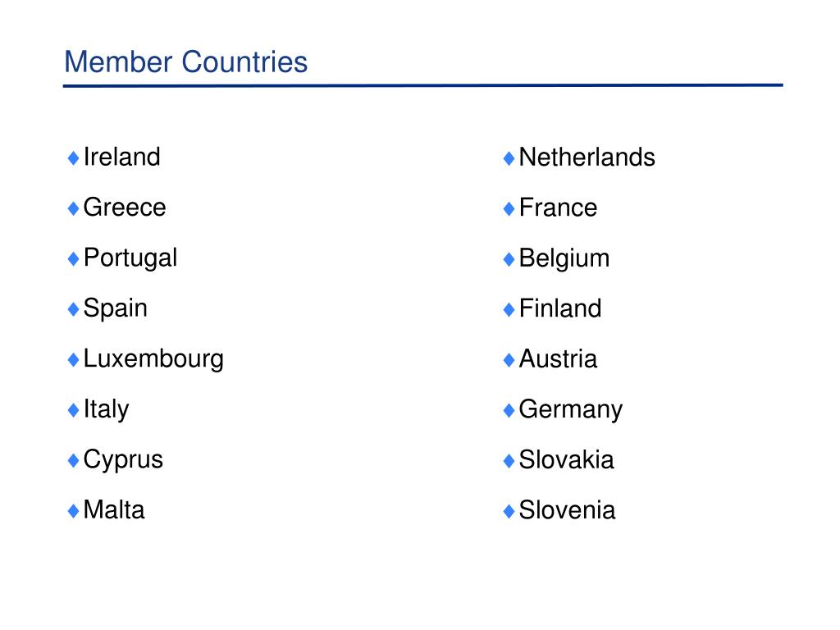The image size is (840, 630).
Task: Select the Finland list entry
Action: [560, 308]
